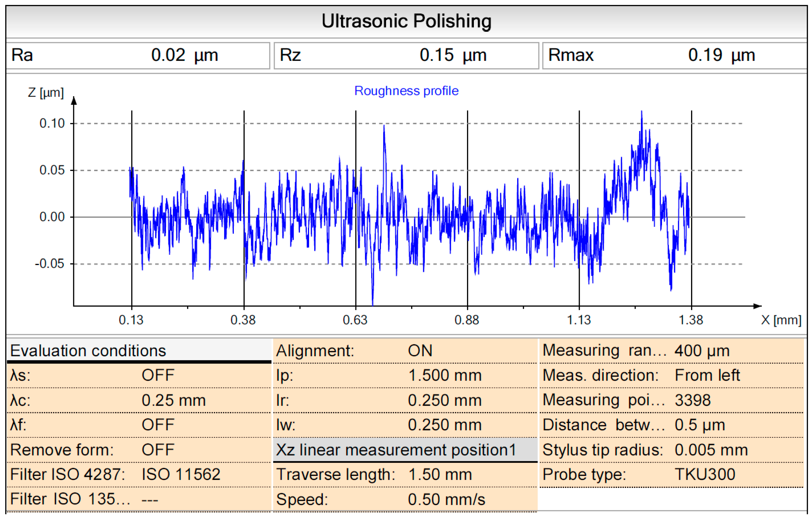
Task: Click the Meas. direction From left value
Action: 707,375
